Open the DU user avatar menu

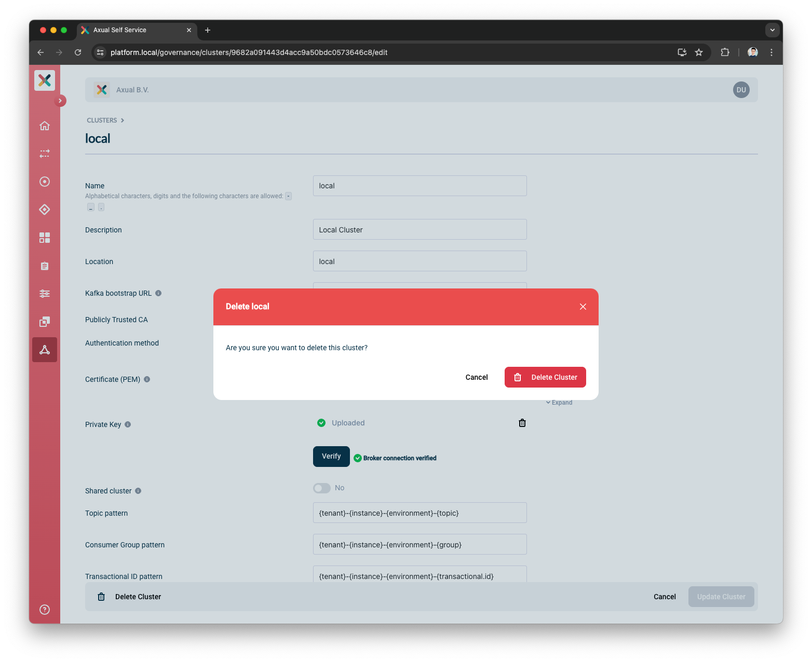coord(741,90)
